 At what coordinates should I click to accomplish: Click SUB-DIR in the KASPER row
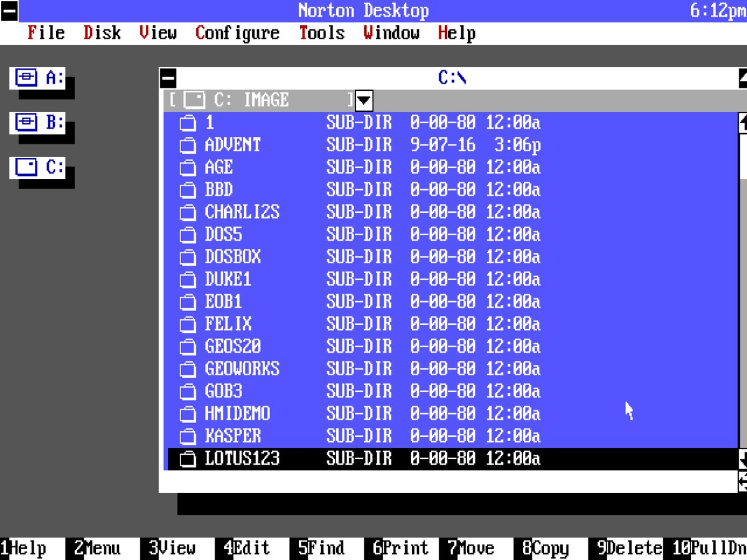[x=359, y=437]
